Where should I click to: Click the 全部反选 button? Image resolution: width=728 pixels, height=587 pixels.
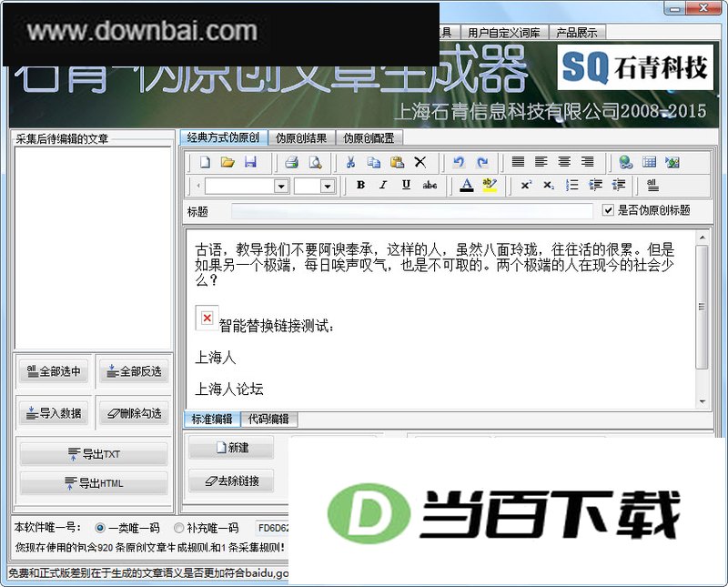[x=134, y=371]
